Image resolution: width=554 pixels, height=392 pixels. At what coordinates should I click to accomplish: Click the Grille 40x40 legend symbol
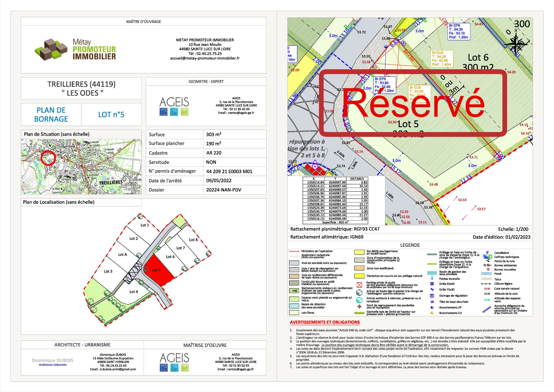coord(432,284)
